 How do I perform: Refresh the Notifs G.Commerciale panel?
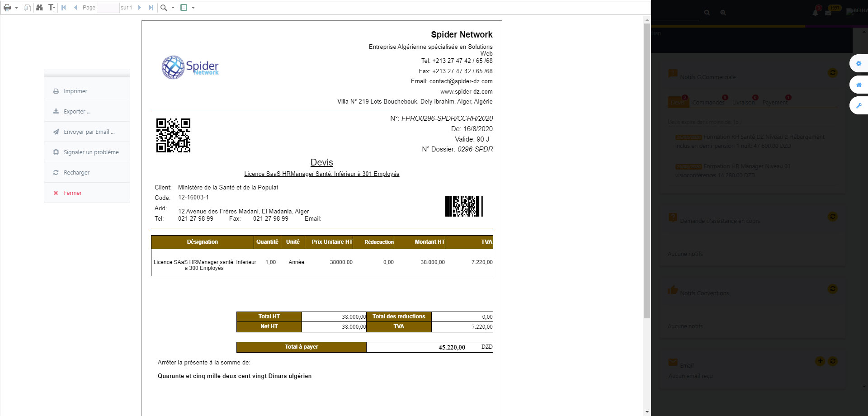click(x=833, y=73)
